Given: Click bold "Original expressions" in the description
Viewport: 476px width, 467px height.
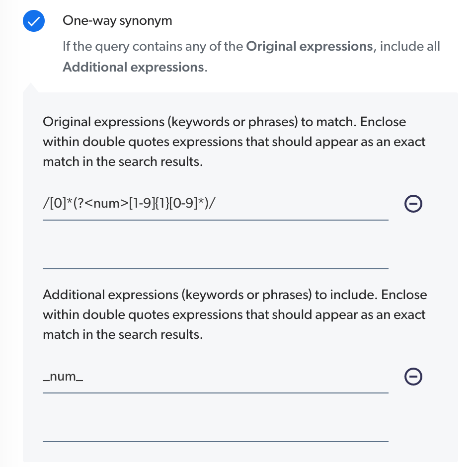Looking at the screenshot, I should 310,46.
